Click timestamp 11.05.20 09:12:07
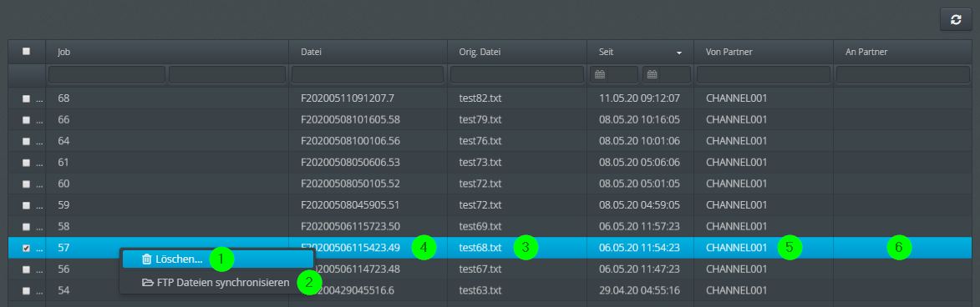Viewport: 980px width, 307px height. coord(639,98)
